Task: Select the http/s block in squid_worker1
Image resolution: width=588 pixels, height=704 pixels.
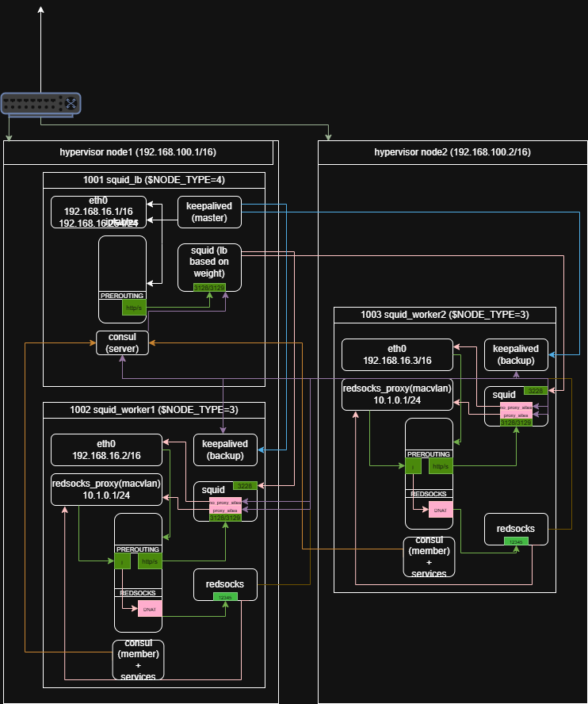Action: [150, 561]
